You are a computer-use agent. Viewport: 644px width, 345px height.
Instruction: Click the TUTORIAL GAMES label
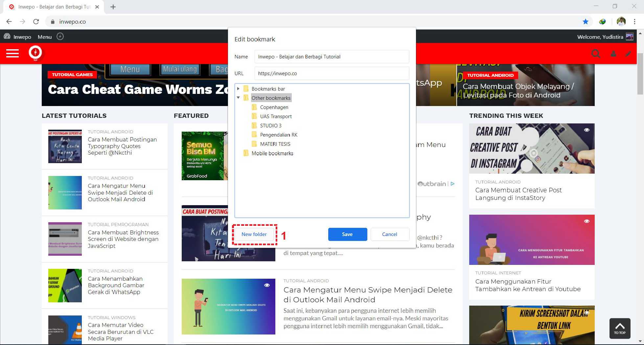[72, 75]
